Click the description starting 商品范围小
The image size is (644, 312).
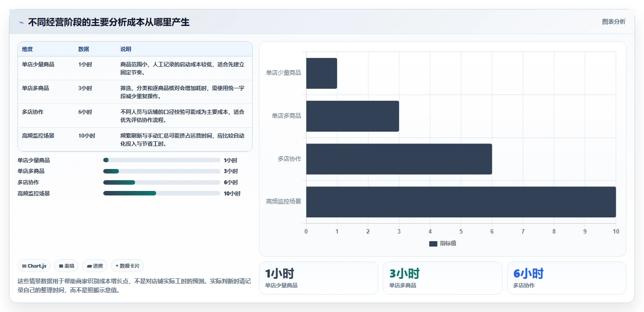[x=183, y=69]
